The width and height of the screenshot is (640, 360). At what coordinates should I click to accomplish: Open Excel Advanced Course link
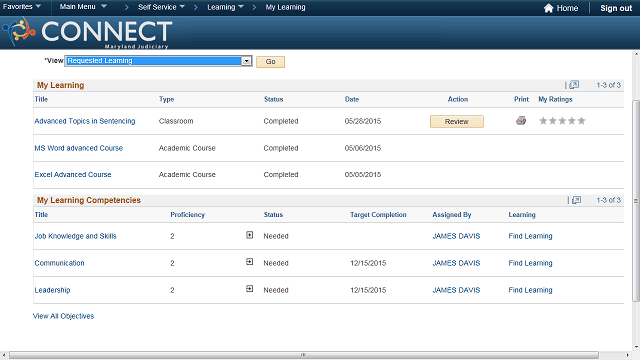pos(73,174)
